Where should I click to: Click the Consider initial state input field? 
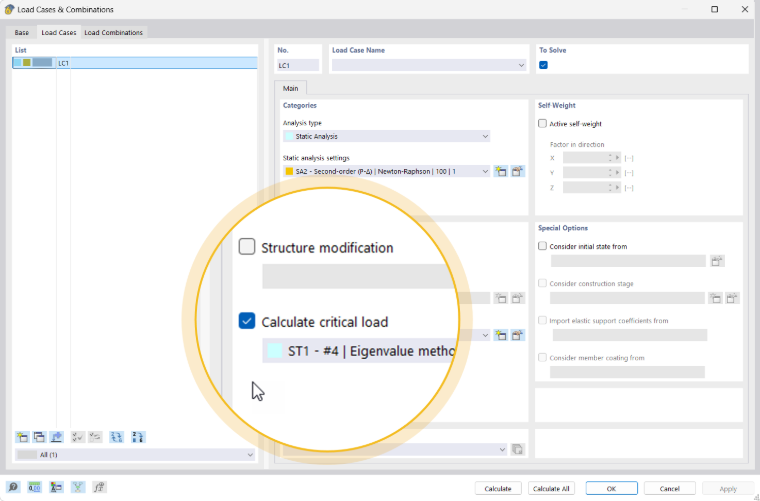628,261
